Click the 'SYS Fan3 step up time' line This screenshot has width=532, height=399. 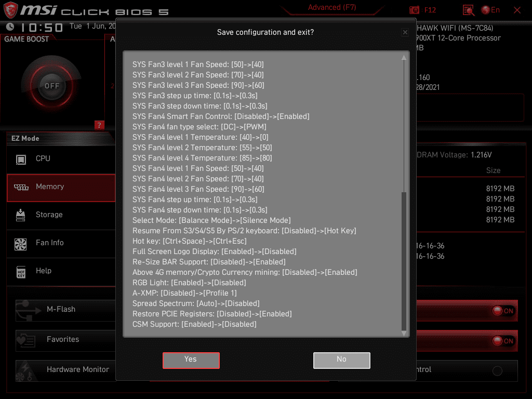pyautogui.click(x=195, y=96)
